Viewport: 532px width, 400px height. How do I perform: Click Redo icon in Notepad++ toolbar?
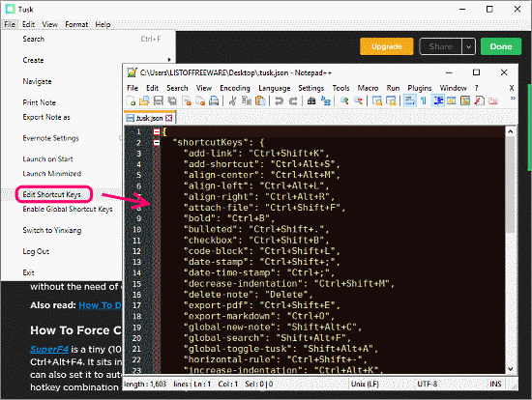click(x=293, y=100)
